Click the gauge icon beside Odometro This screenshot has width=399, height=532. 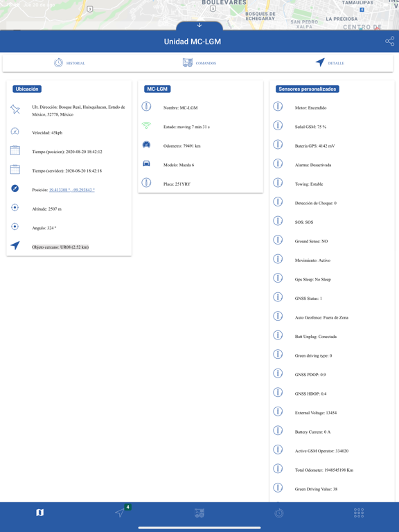pos(146,145)
